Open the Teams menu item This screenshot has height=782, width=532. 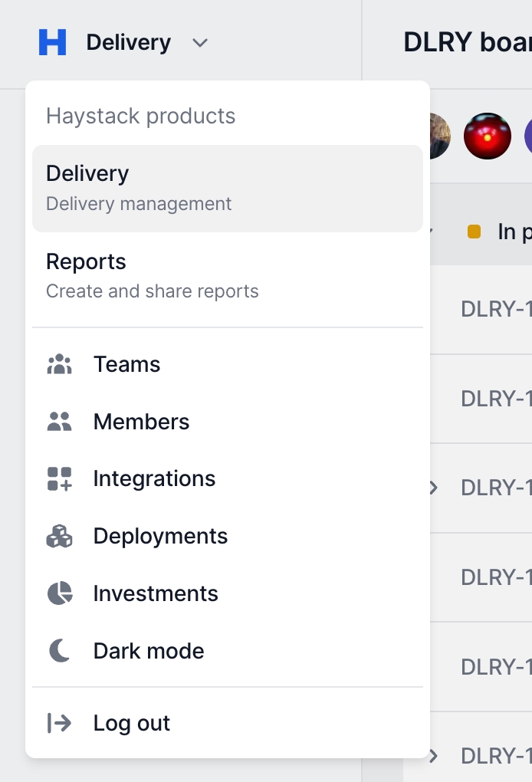click(x=228, y=364)
